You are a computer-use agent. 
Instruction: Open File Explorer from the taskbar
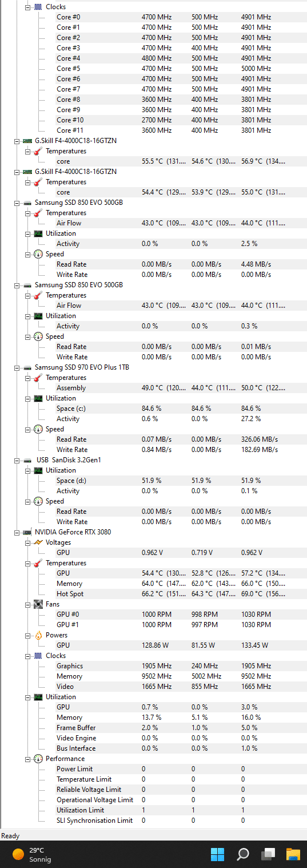pos(293,854)
